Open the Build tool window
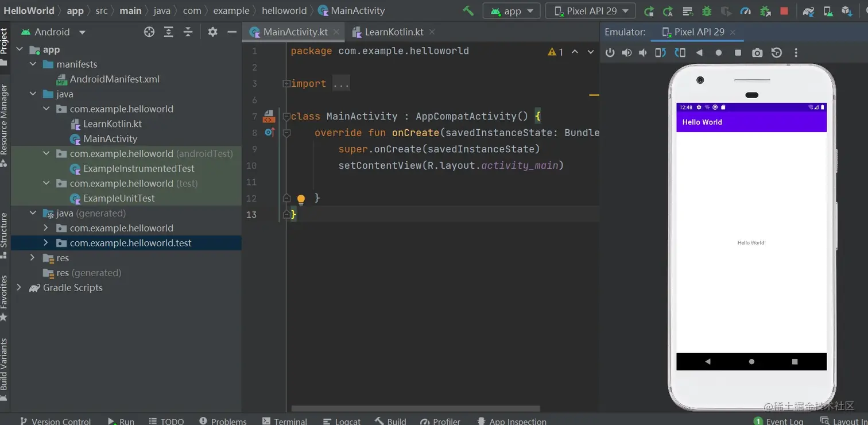Image resolution: width=868 pixels, height=425 pixels. pos(390,421)
